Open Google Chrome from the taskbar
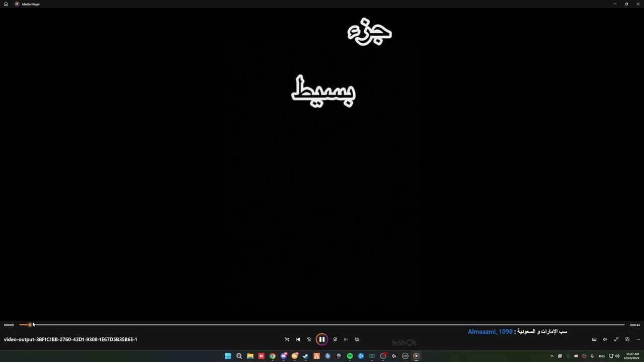Viewport: 644px width, 362px height. pyautogui.click(x=272, y=356)
